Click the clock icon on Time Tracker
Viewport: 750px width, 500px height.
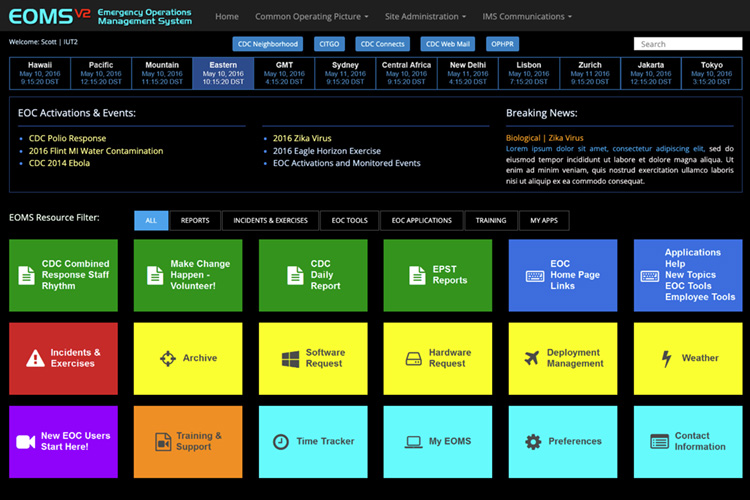281,441
